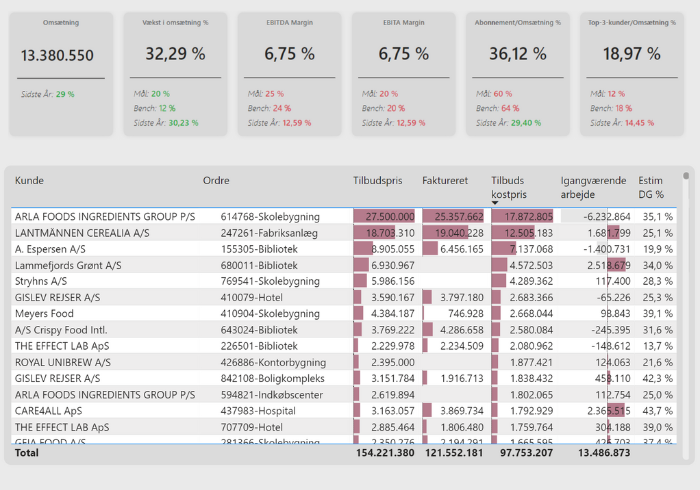
Task: Click the Faktureret column header
Action: [x=445, y=181]
